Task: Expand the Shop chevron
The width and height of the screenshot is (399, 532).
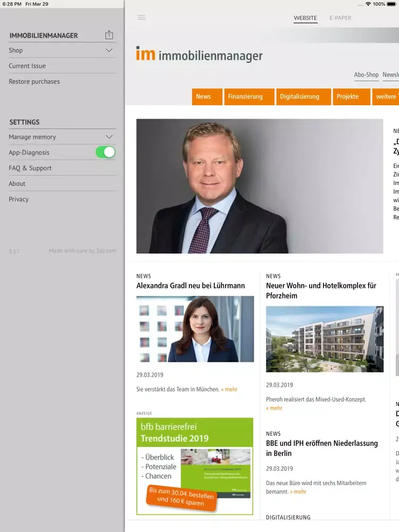Action: 109,50
